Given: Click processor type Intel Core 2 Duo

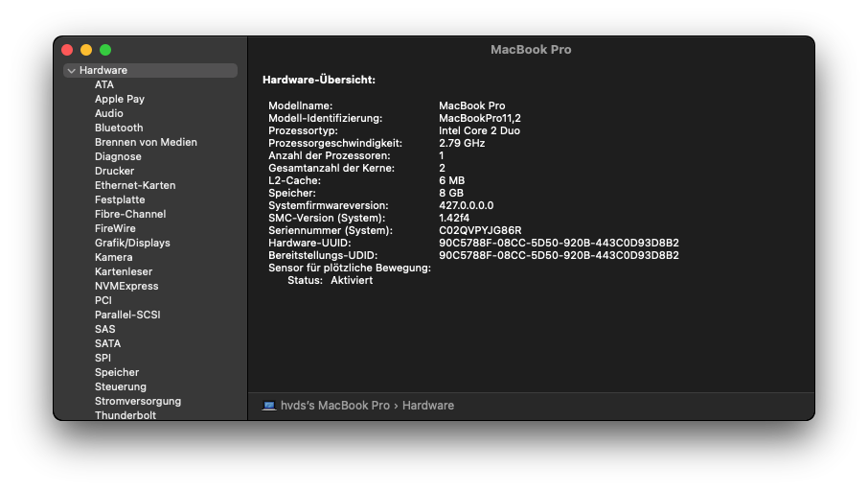Looking at the screenshot, I should pyautogui.click(x=479, y=130).
